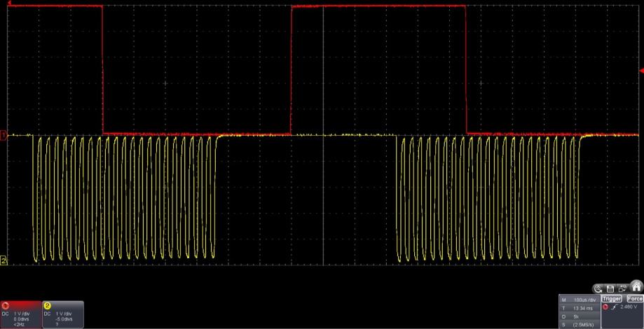The width and height of the screenshot is (644, 329).
Task: Click channel 1's 0.0divs offset value
Action: 21,319
